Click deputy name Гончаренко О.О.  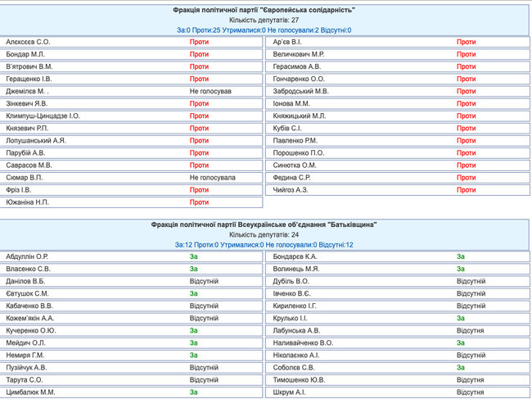tap(300, 79)
